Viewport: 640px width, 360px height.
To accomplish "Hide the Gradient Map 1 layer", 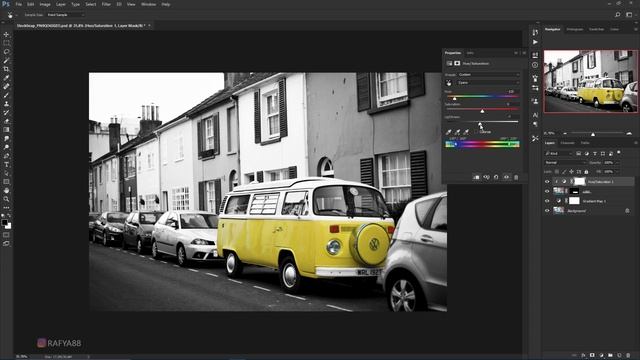I will coord(547,201).
